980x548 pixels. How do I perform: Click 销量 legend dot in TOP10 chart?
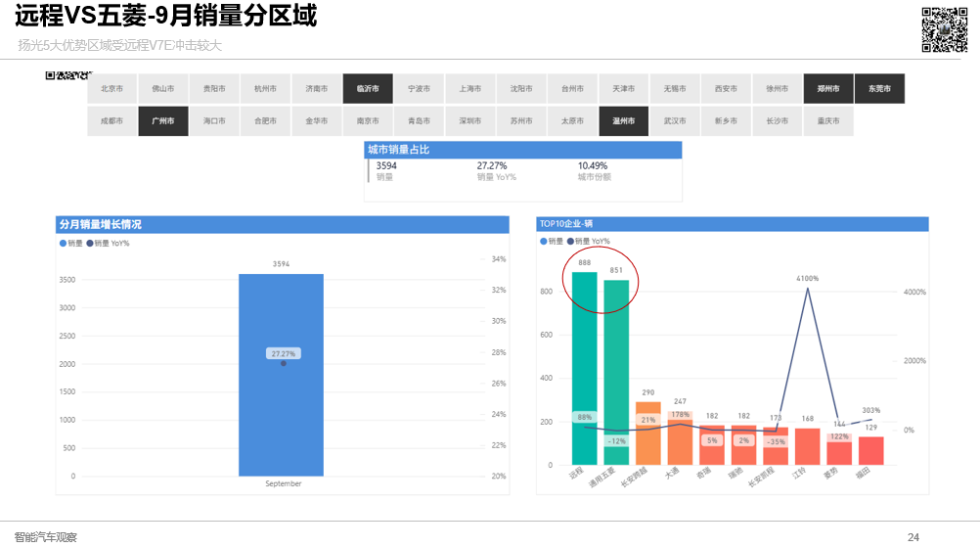(543, 241)
